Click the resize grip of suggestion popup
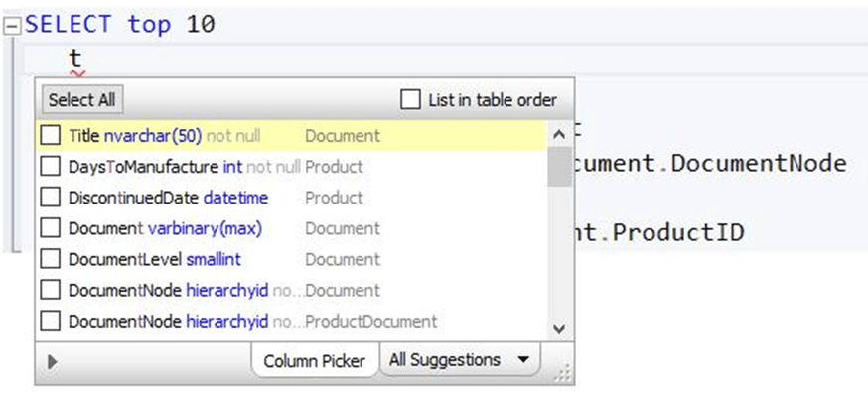Screen dimensions: 868x408 click(x=563, y=373)
